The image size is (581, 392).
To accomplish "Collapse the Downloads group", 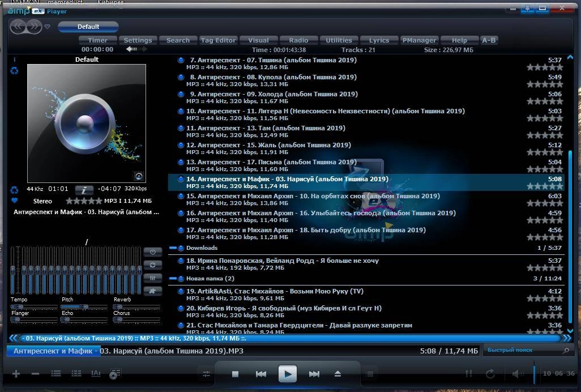I will coord(173,248).
